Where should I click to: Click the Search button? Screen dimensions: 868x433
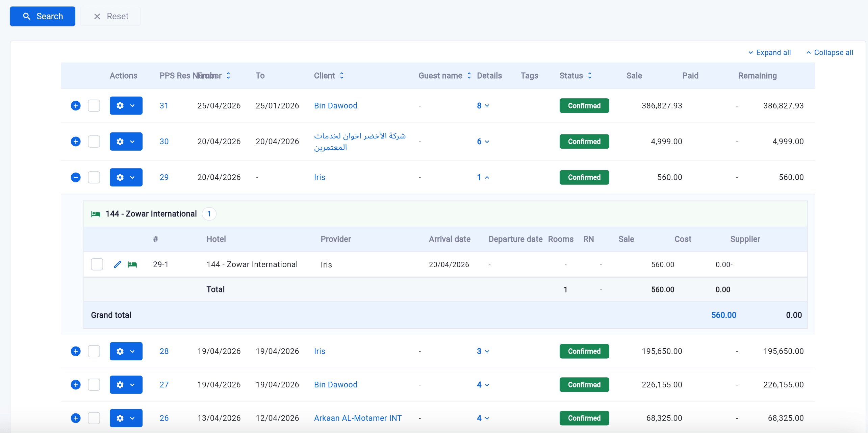tap(43, 16)
